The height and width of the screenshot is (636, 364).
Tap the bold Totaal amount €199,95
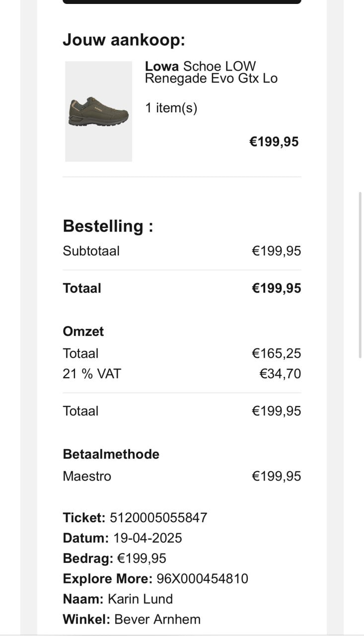tap(276, 288)
